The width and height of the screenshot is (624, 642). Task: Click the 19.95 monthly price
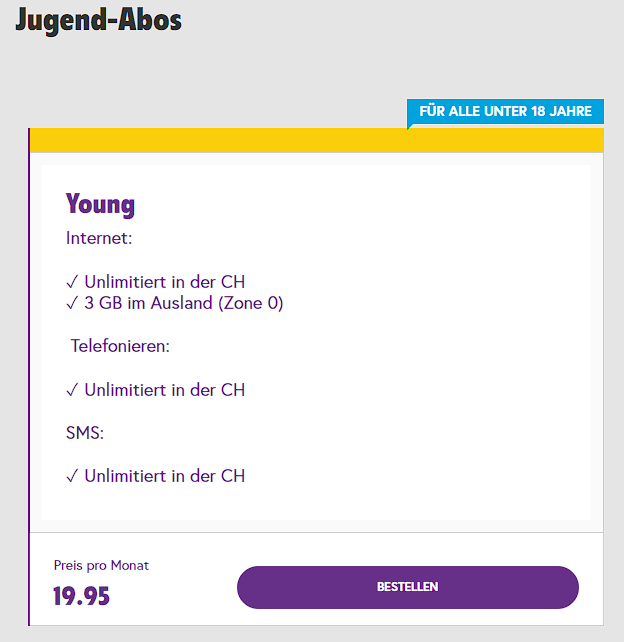[81, 597]
